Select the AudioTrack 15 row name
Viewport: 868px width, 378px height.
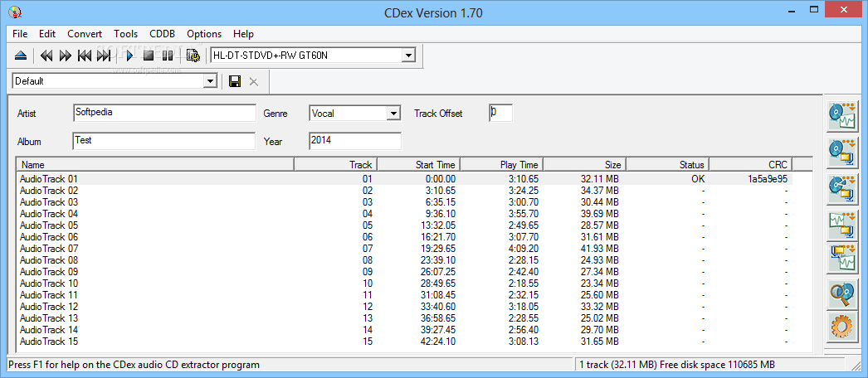point(49,342)
